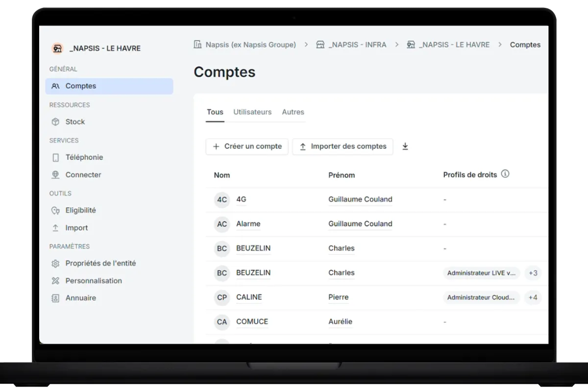Screen dimensions: 588x392
Task: Click the Comptes breadcrumb
Action: (525, 45)
